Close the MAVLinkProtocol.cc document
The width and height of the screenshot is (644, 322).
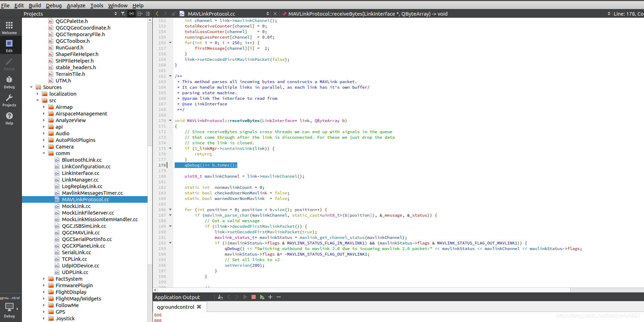(275, 14)
